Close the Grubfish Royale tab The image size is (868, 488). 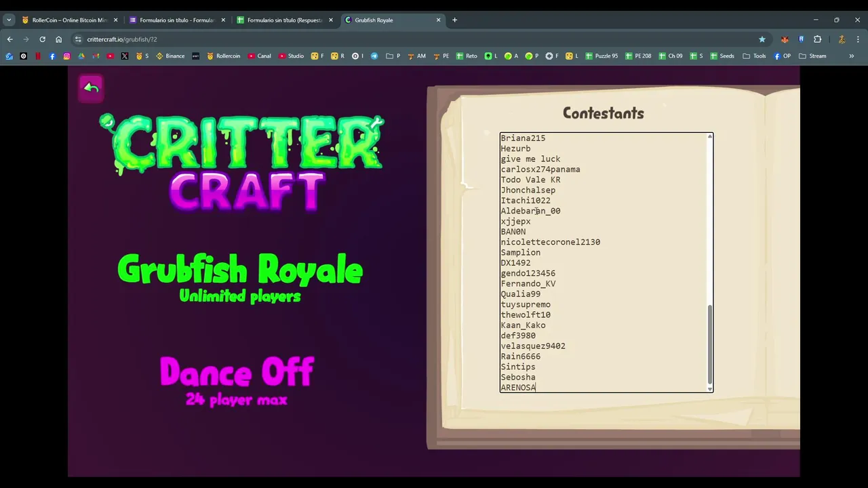[438, 20]
